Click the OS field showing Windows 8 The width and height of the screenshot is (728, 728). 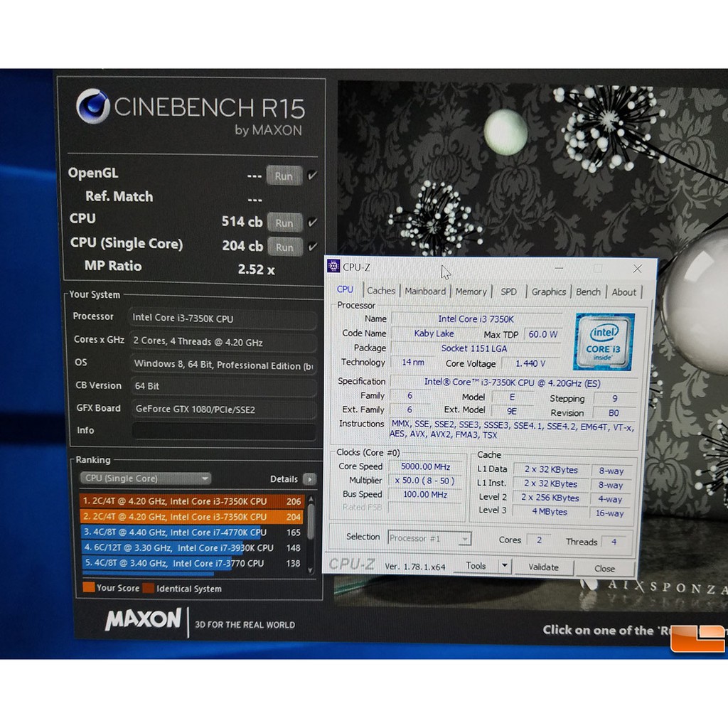(x=224, y=365)
